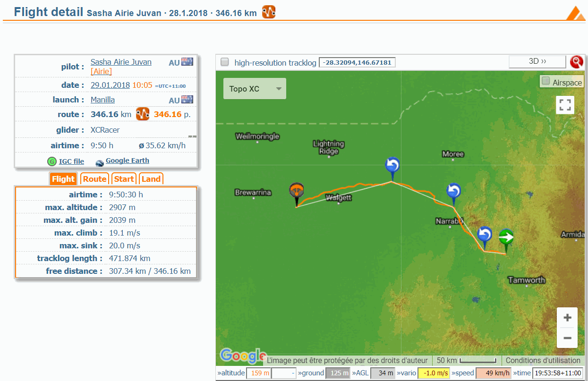Switch to the Land tab

click(151, 179)
